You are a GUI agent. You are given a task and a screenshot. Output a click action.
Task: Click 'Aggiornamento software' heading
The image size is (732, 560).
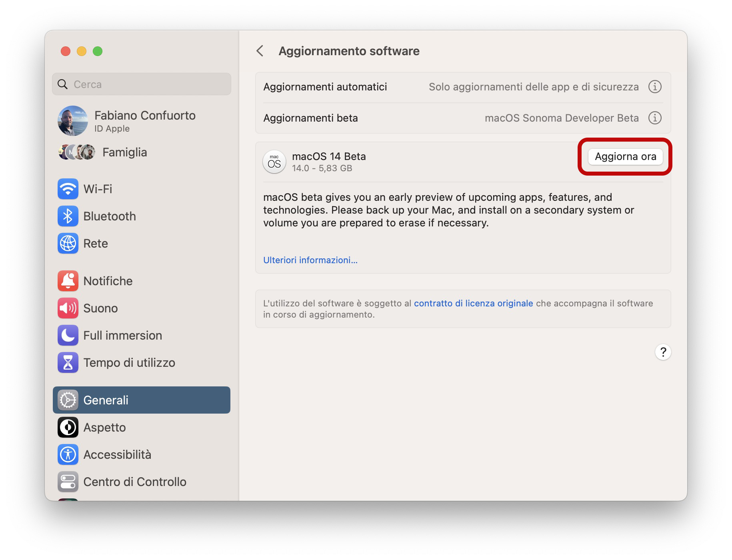click(349, 51)
